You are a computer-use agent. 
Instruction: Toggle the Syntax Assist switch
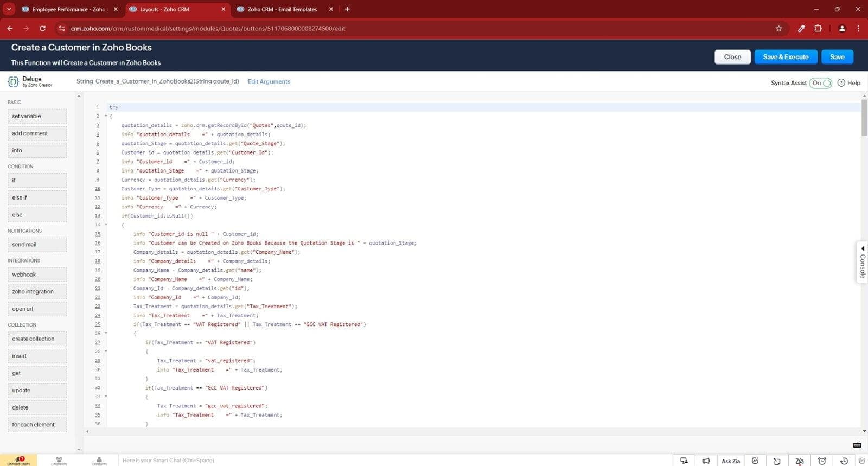(x=820, y=83)
